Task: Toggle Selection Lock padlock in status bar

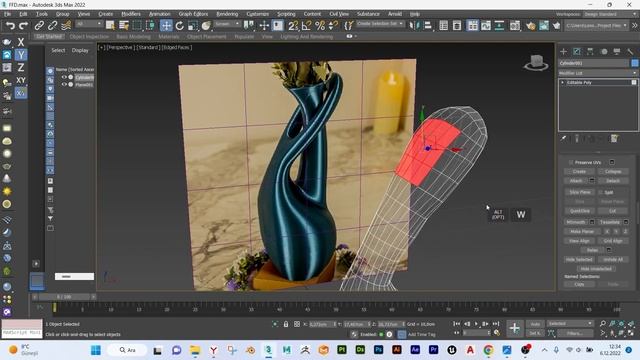Action: pos(286,324)
